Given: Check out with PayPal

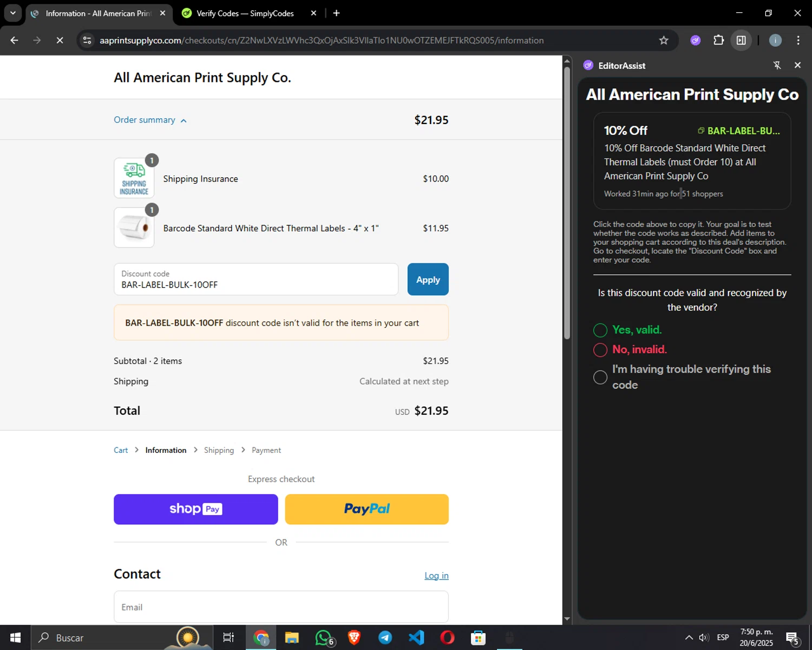Looking at the screenshot, I should pyautogui.click(x=367, y=509).
